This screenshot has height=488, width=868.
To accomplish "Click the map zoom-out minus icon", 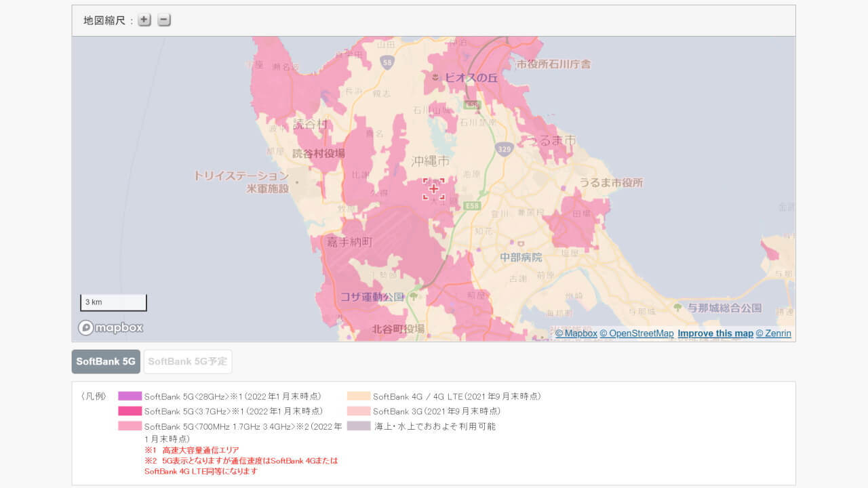I will click(x=163, y=20).
